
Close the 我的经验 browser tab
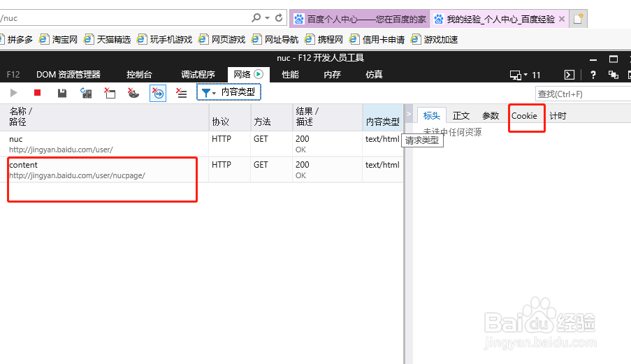pyautogui.click(x=562, y=19)
